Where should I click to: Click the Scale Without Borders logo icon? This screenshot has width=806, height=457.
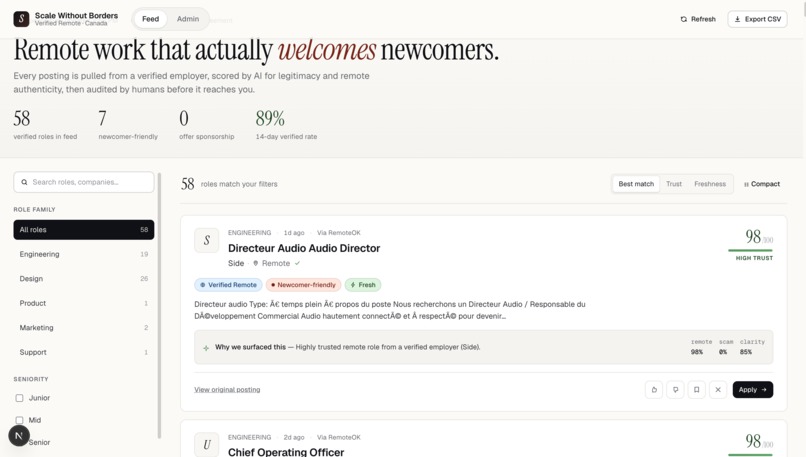coord(21,19)
